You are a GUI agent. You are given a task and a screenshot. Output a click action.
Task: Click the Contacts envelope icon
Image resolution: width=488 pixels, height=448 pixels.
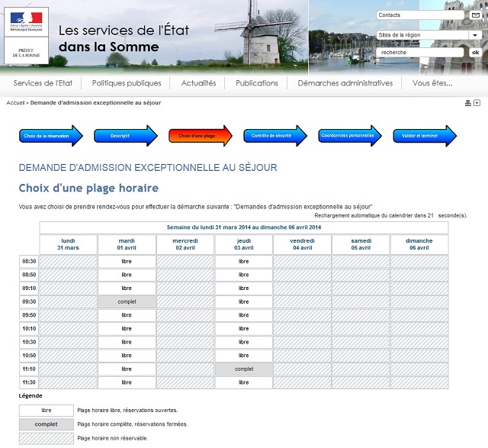tap(476, 15)
